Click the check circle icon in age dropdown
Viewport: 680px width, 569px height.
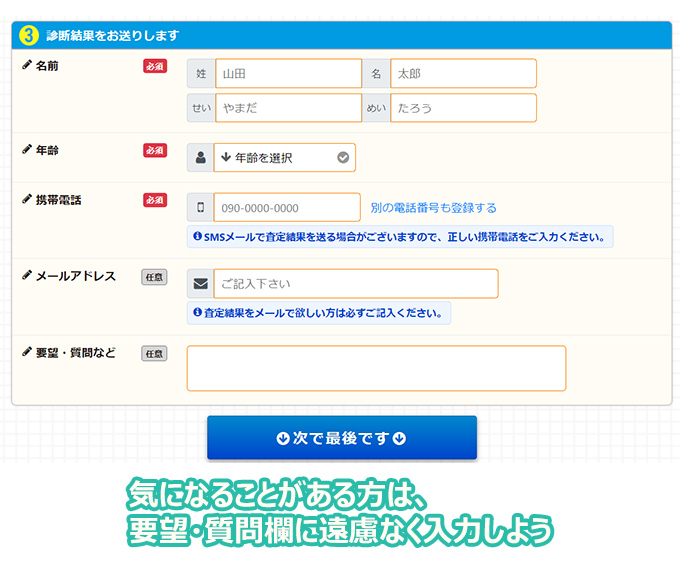(x=343, y=157)
